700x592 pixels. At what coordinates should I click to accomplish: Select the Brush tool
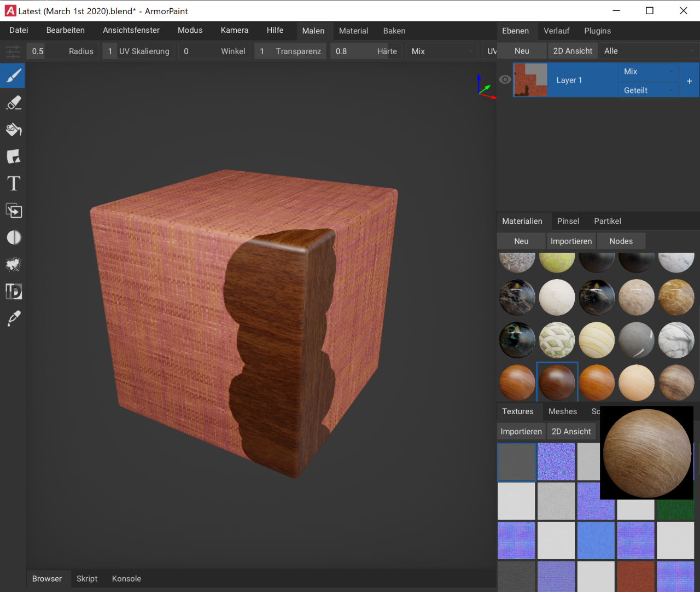tap(14, 76)
